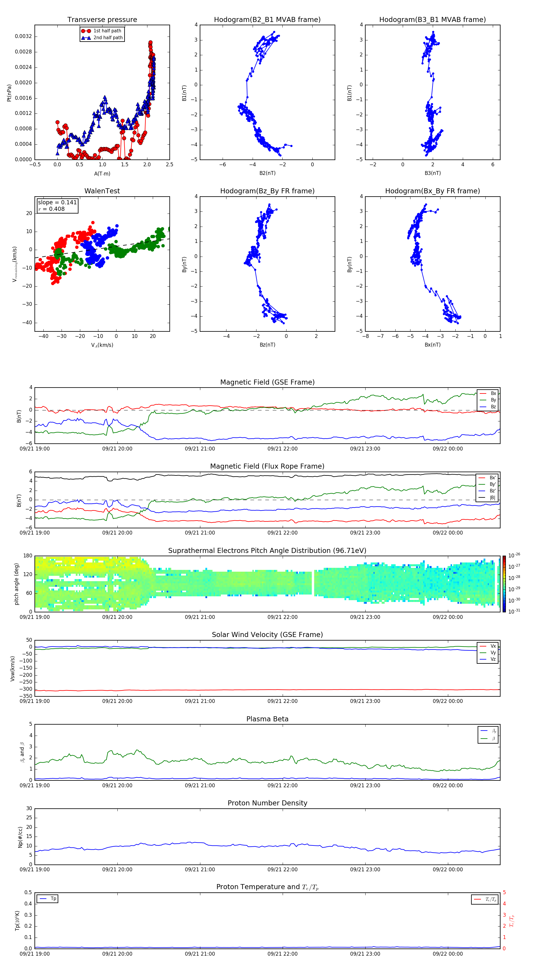Click the 'Vsw(km/s)' axis label
The image size is (535, 980).
tap(12, 668)
